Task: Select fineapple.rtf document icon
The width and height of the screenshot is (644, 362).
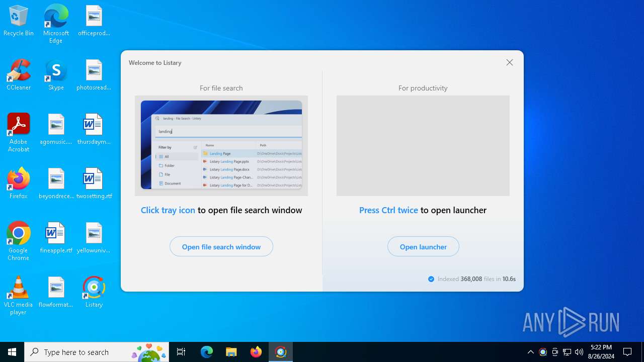Action: (x=56, y=238)
